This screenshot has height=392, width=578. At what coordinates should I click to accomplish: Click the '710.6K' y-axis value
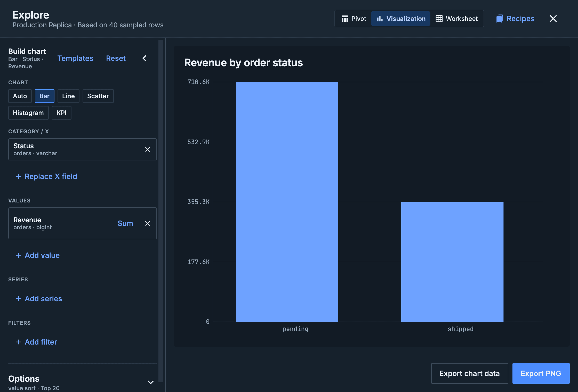click(198, 82)
